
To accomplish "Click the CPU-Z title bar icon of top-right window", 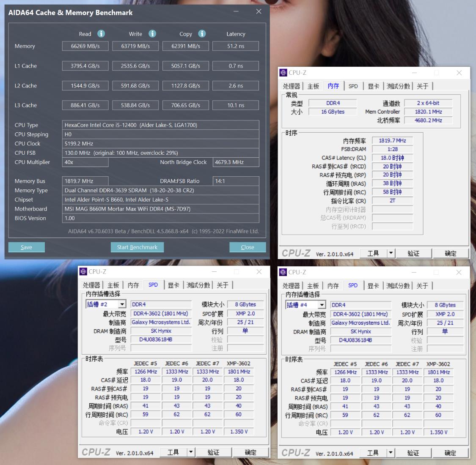I will pos(283,73).
